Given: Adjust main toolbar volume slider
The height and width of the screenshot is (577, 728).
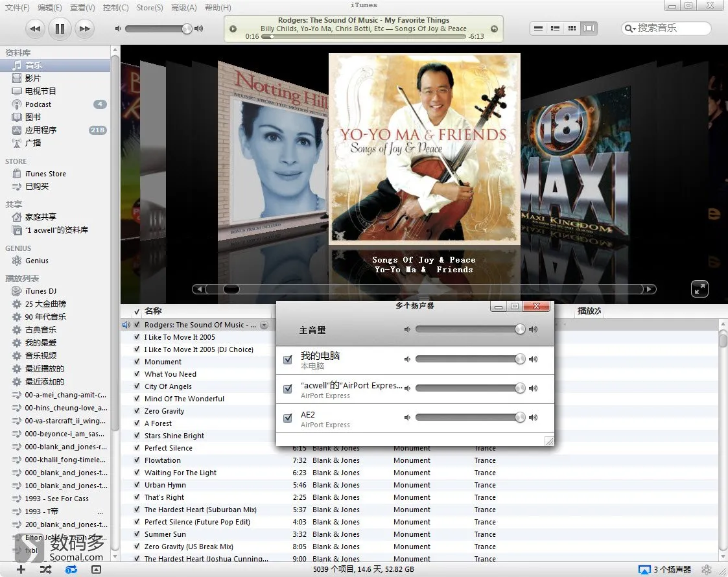Looking at the screenshot, I should (158, 29).
